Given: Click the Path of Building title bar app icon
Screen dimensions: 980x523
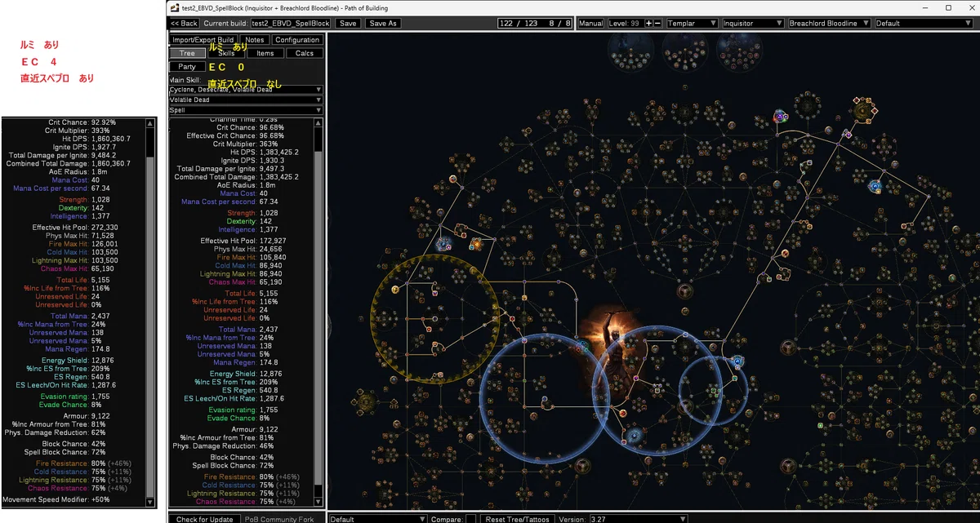Looking at the screenshot, I should 173,8.
